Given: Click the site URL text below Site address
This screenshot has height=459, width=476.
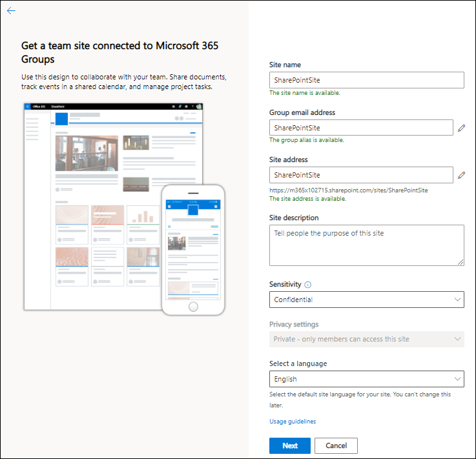Looking at the screenshot, I should [349, 190].
